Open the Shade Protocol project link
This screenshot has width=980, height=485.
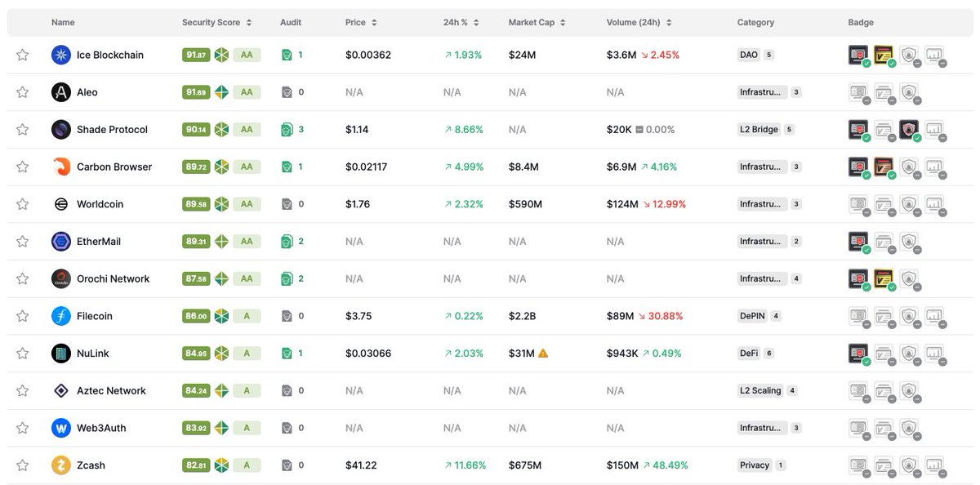click(x=113, y=130)
